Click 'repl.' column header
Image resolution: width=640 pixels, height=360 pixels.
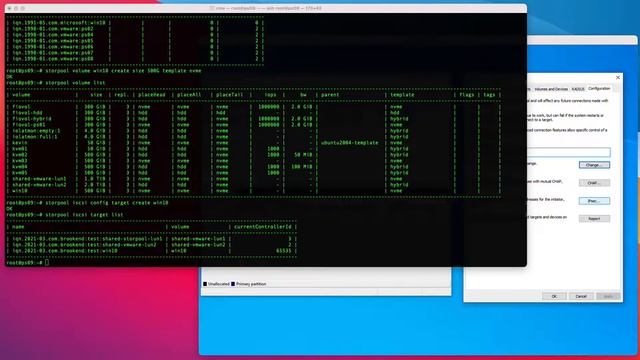tap(121, 95)
